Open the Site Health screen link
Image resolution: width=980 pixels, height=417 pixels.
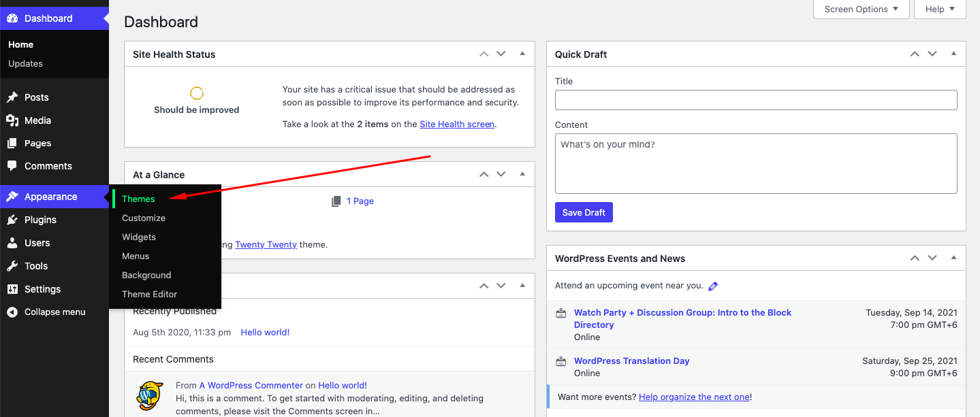pos(457,124)
